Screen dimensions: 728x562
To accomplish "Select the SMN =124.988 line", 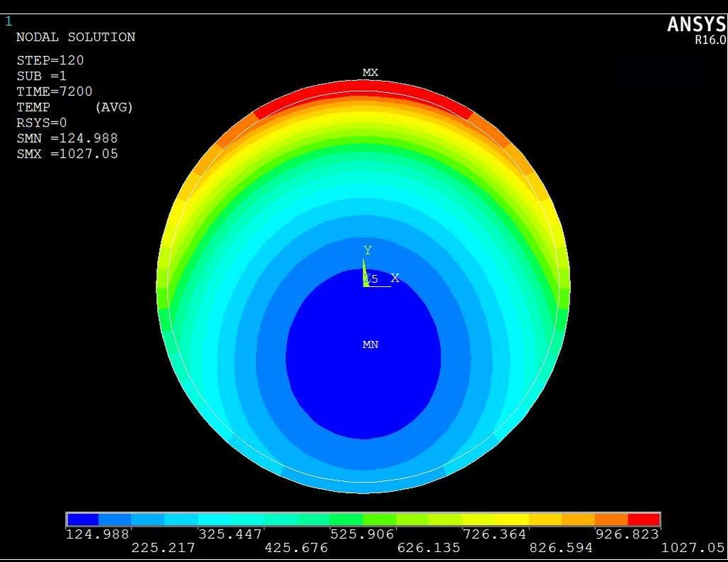I will tap(68, 139).
